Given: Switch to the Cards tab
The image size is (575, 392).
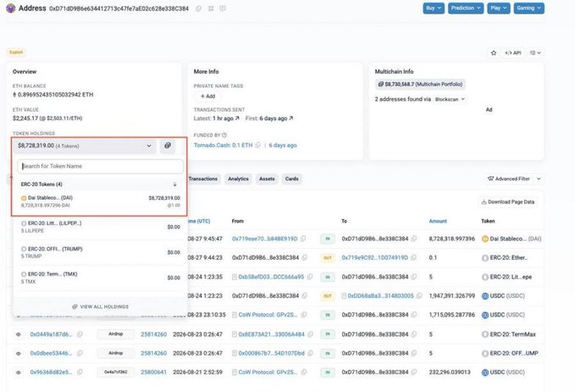Looking at the screenshot, I should 291,179.
